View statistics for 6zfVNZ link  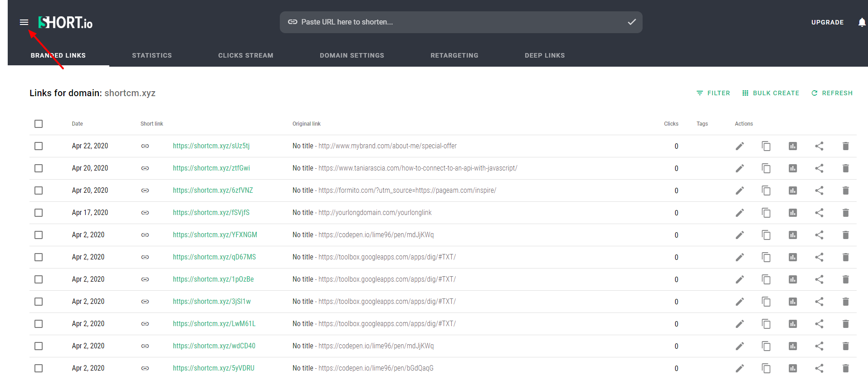(x=793, y=190)
